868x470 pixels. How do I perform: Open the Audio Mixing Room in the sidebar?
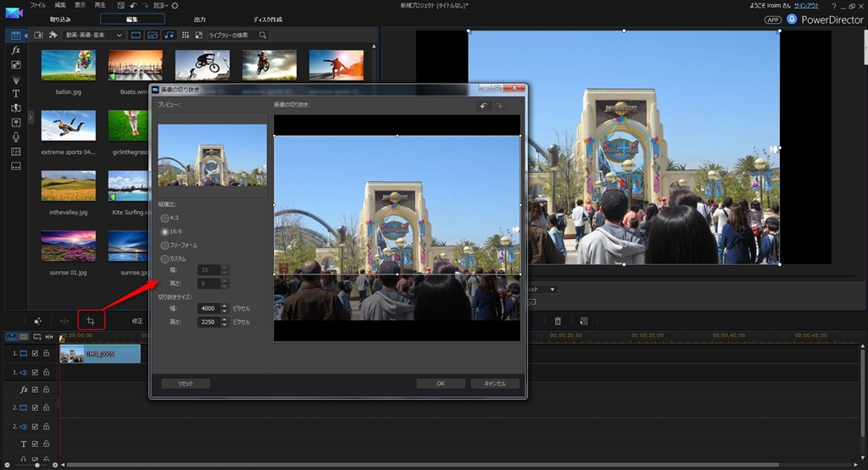(16, 122)
